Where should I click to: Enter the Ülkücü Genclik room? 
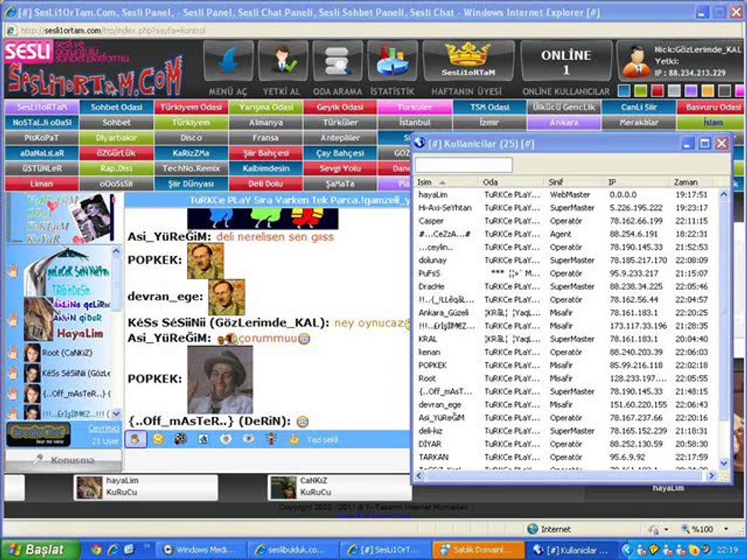click(564, 107)
